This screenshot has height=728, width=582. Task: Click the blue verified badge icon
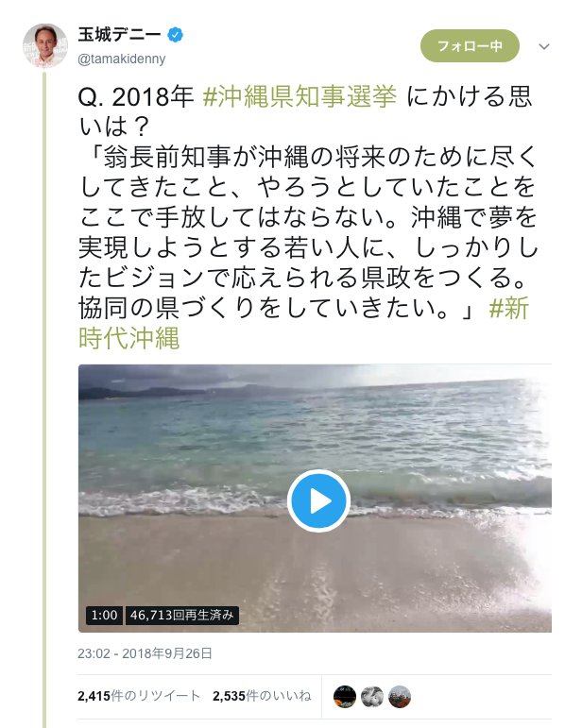175,35
